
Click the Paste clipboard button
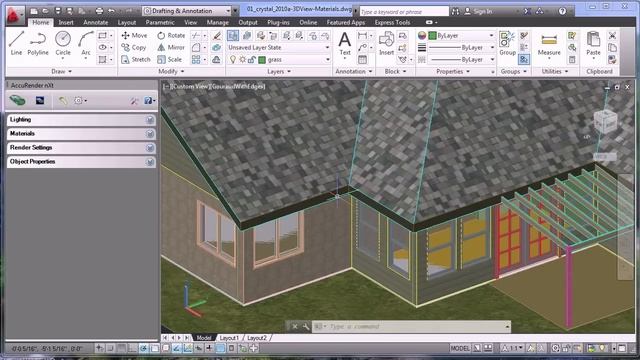[593, 43]
